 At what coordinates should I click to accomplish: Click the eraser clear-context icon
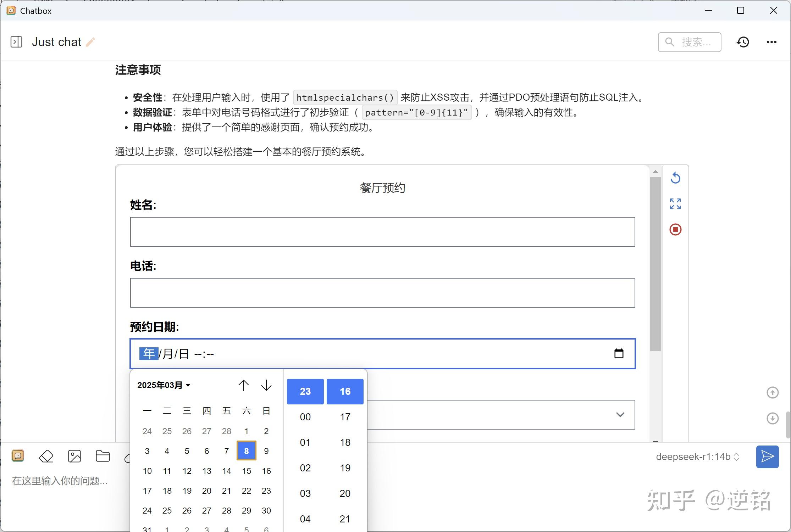coord(46,456)
